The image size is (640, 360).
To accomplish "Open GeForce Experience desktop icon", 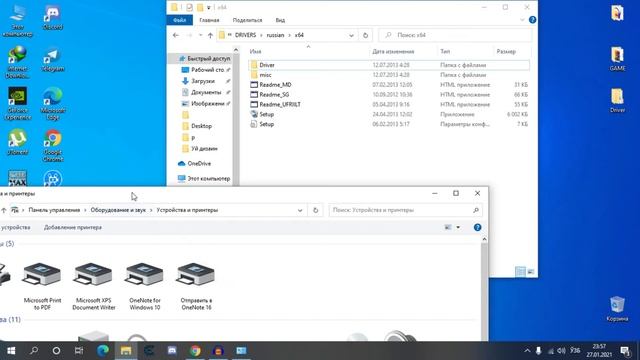I will pos(18,104).
